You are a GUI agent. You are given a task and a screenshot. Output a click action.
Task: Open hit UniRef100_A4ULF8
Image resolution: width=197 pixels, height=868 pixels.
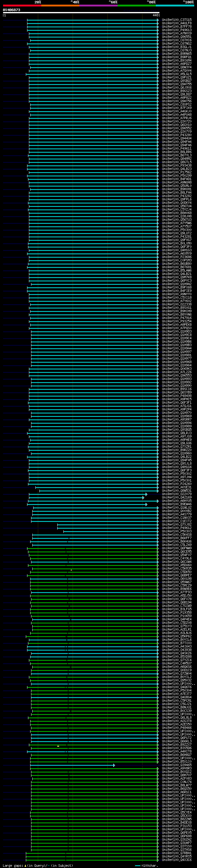point(177,23)
